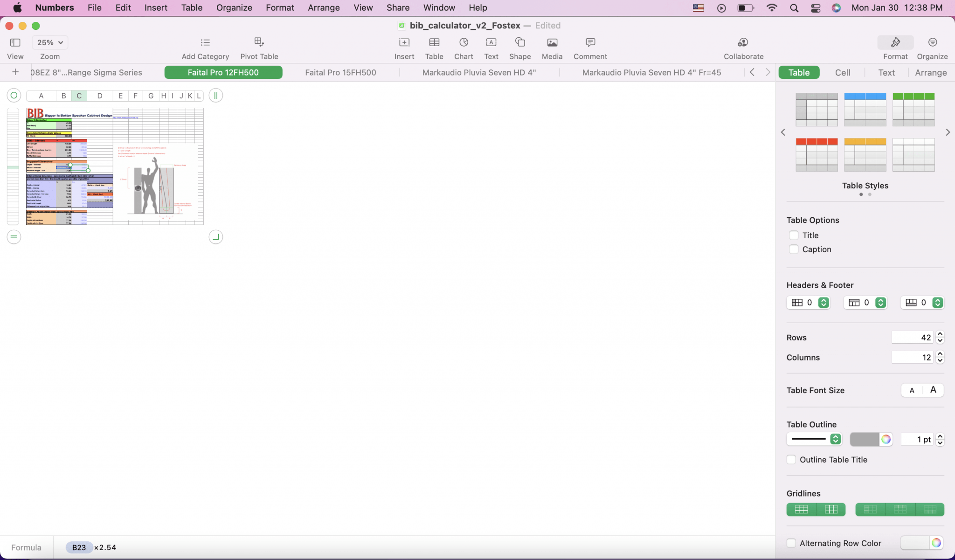955x560 pixels.
Task: Toggle header column gridlines button
Action: pos(870,510)
